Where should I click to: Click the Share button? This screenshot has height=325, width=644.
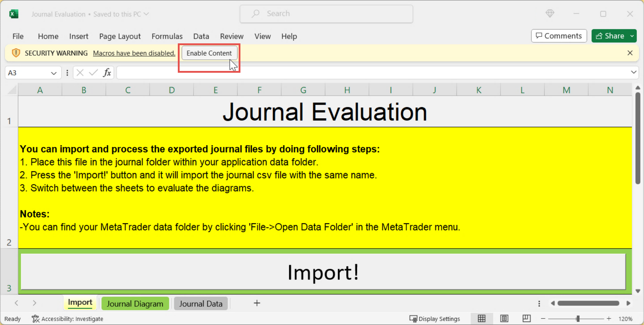610,36
